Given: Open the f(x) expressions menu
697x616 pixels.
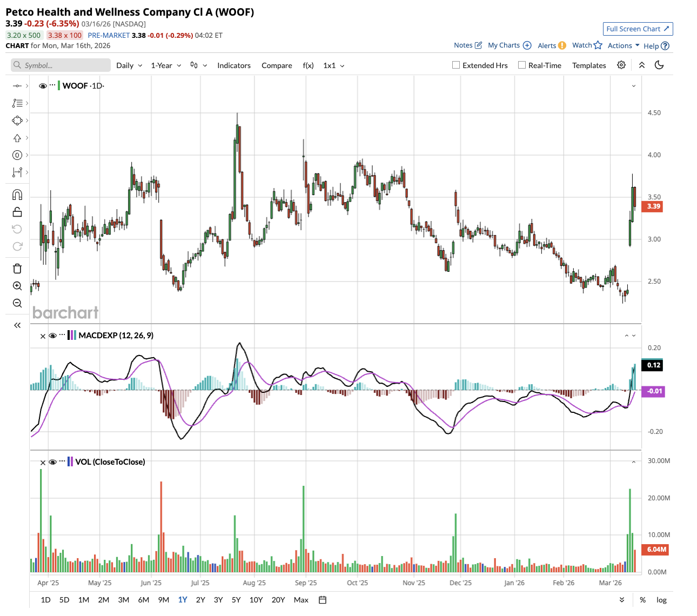Looking at the screenshot, I should point(308,65).
